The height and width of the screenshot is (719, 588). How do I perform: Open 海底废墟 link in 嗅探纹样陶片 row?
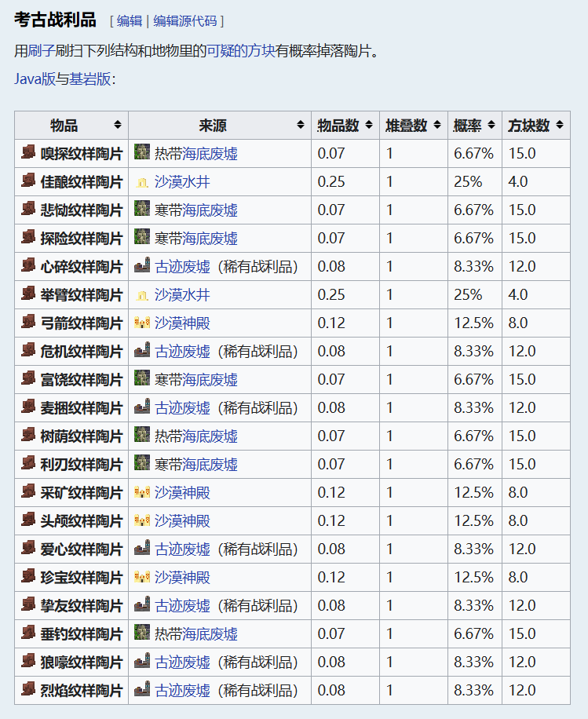coord(210,153)
